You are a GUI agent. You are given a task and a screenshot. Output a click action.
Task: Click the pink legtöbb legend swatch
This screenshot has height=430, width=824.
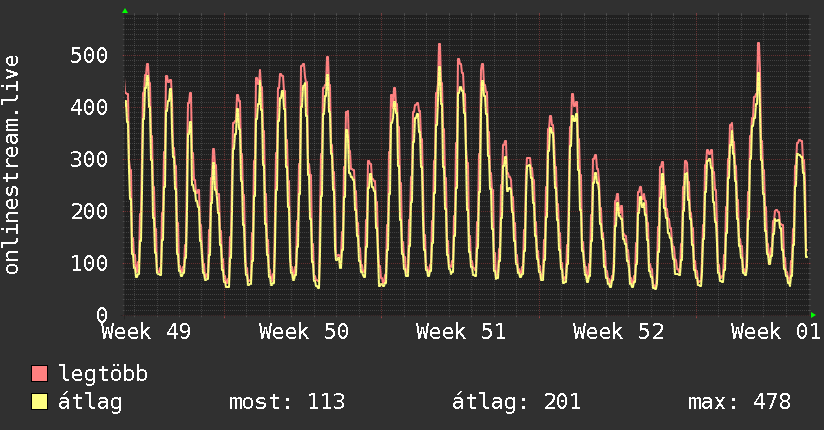tap(39, 374)
